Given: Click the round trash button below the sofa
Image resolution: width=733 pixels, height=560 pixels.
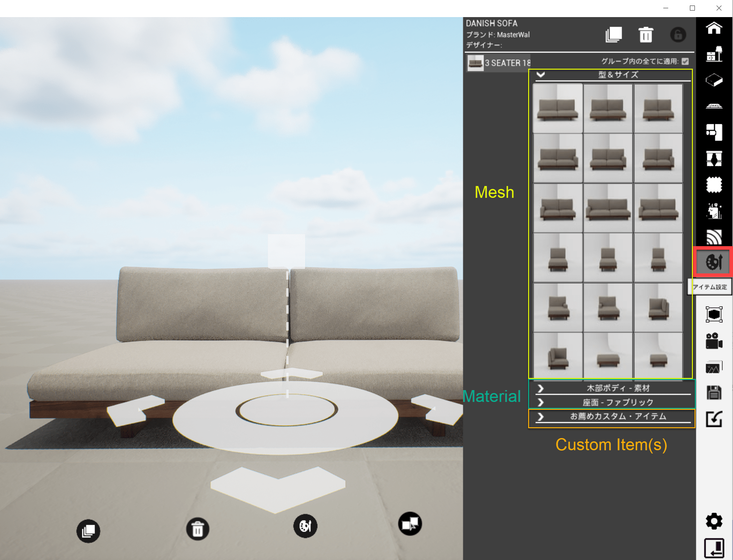Looking at the screenshot, I should (197, 529).
